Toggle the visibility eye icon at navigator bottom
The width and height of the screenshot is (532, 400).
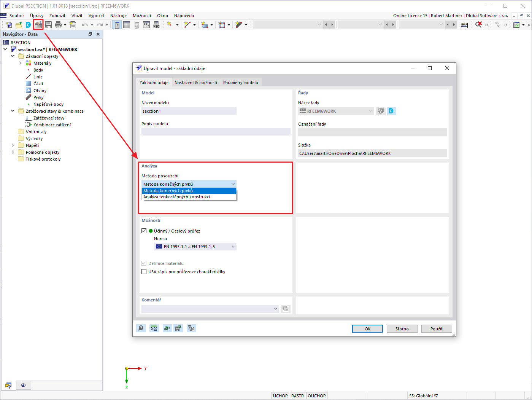pos(23,385)
